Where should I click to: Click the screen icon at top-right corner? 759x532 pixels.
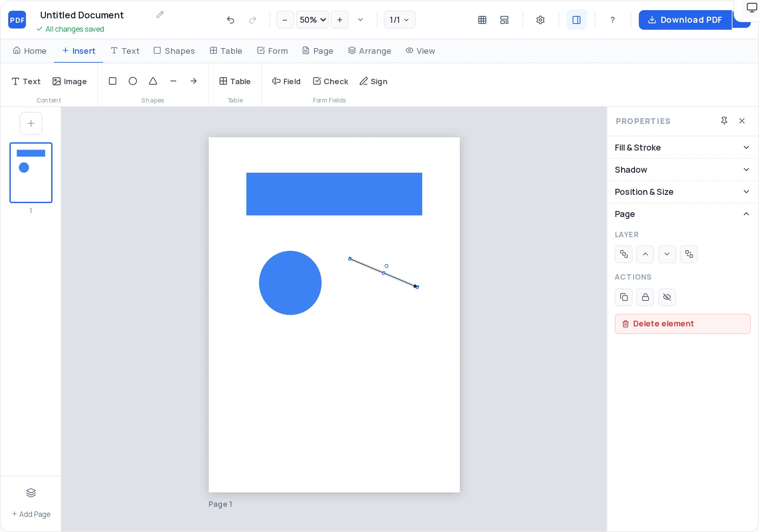click(752, 7)
